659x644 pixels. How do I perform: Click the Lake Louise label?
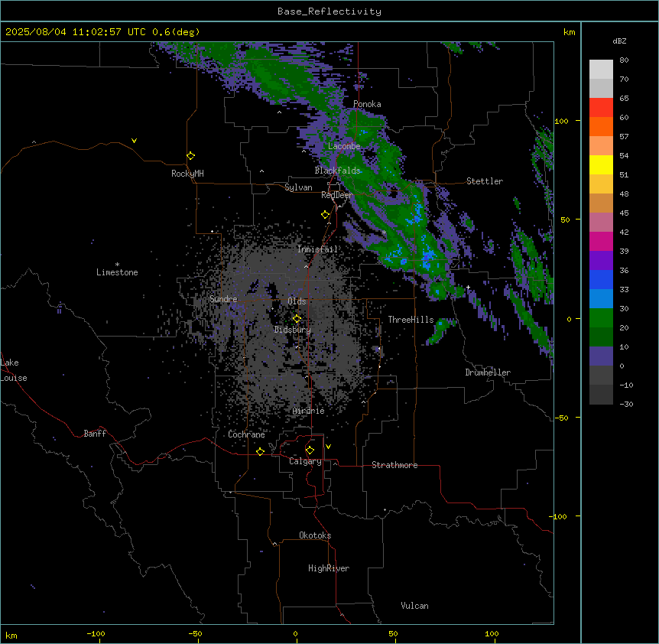[14, 370]
